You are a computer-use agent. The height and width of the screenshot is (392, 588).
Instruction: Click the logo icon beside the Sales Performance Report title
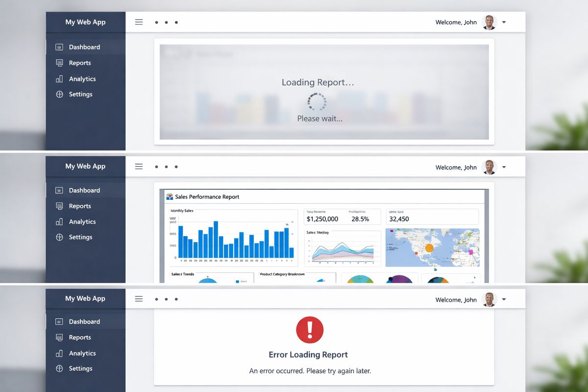pyautogui.click(x=170, y=196)
